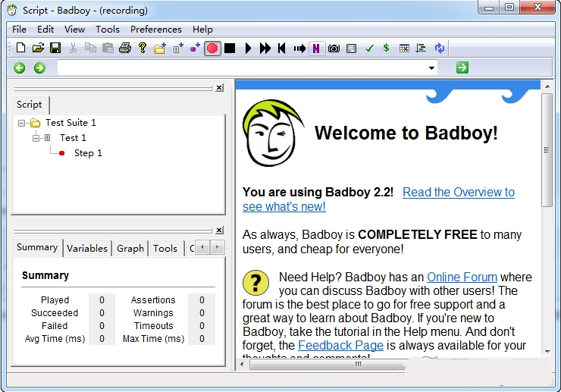Toggle the red Record button
561x392 pixels.
(x=212, y=49)
